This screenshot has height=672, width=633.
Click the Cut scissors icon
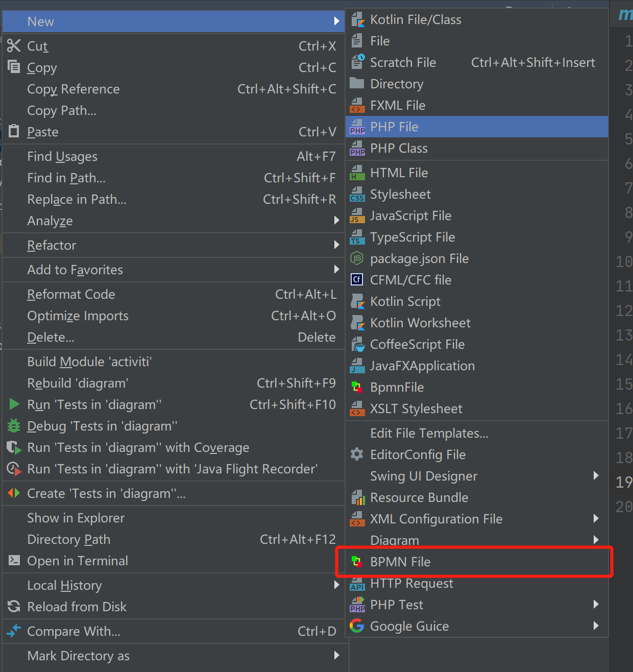click(14, 46)
